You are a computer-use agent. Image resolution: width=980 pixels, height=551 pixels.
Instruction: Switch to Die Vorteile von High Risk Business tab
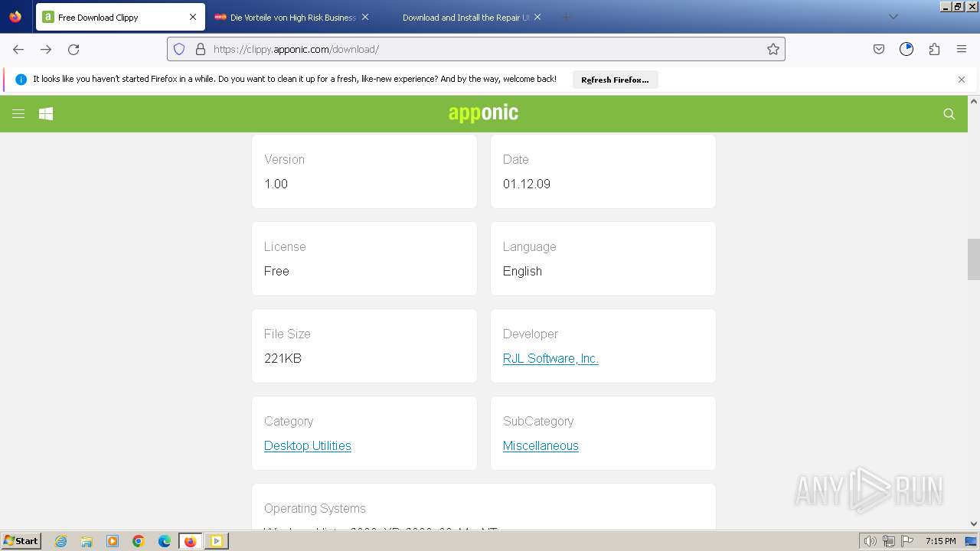292,17
